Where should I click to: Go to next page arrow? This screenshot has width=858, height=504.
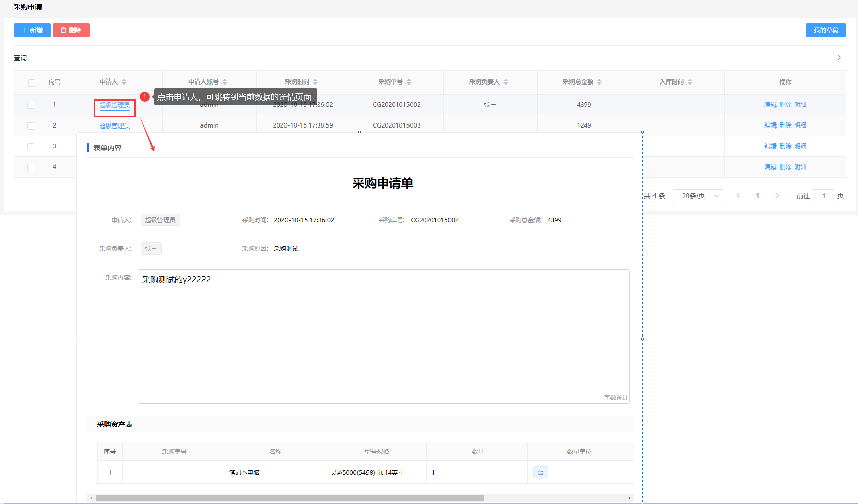777,196
